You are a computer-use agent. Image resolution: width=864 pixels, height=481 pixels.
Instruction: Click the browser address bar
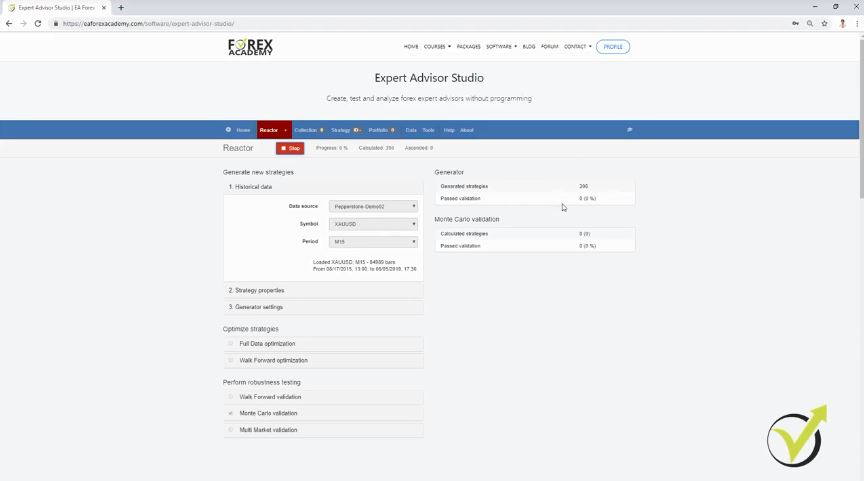(x=419, y=24)
